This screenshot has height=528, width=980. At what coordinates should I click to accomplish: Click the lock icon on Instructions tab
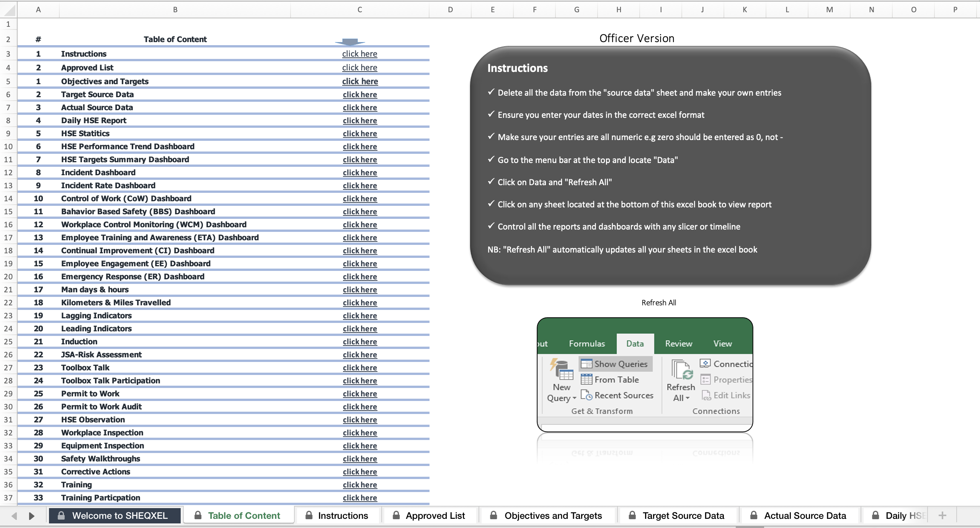(309, 515)
